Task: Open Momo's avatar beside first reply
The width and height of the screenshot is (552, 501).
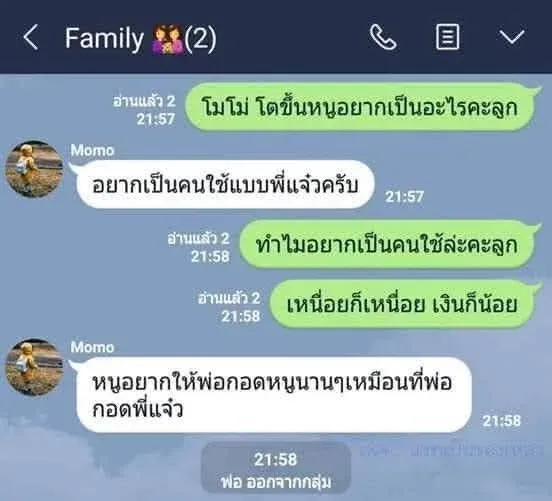Action: point(34,169)
